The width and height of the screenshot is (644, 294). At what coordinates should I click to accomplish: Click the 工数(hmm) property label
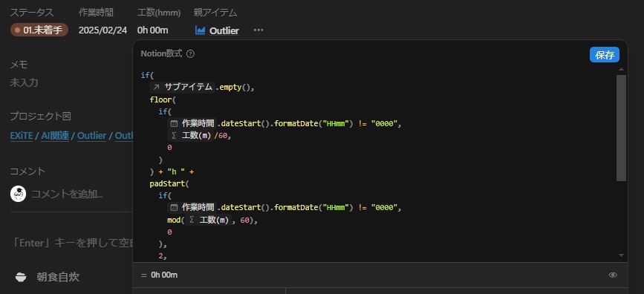pyautogui.click(x=159, y=13)
